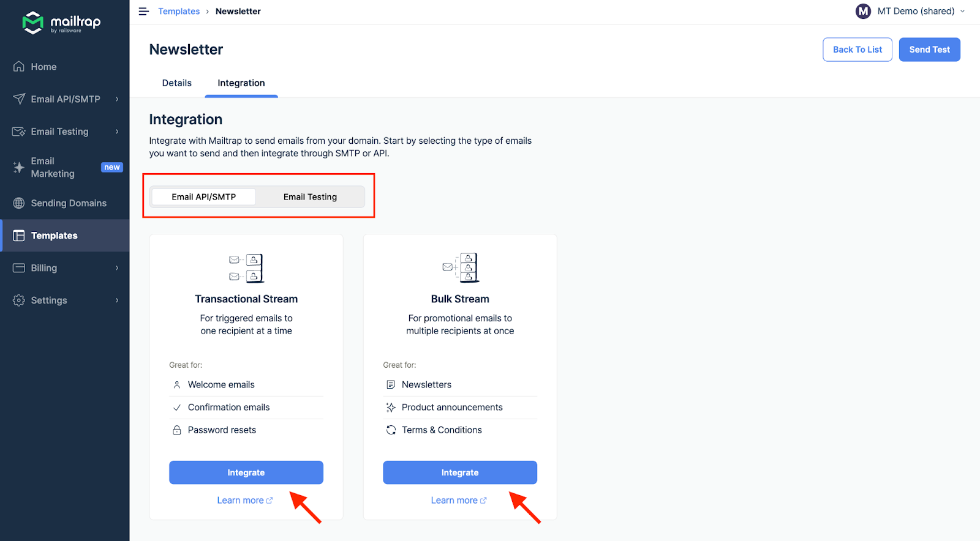Viewport: 980px width, 541px height.
Task: Select the Email API/SMTP segment option
Action: click(x=204, y=196)
